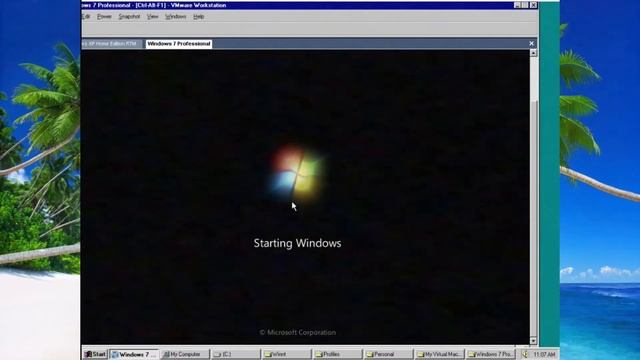This screenshot has width=640, height=360.
Task: Click the Starting Windows text in VM
Action: pyautogui.click(x=297, y=243)
